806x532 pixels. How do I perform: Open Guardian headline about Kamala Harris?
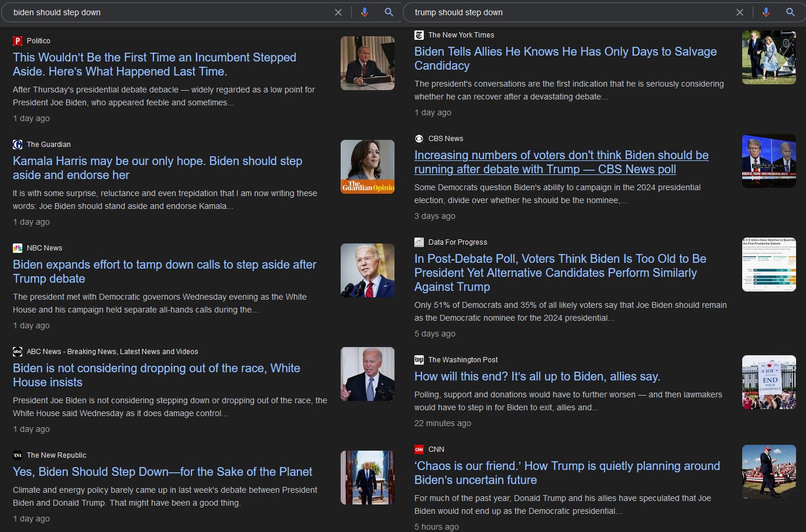(x=157, y=168)
